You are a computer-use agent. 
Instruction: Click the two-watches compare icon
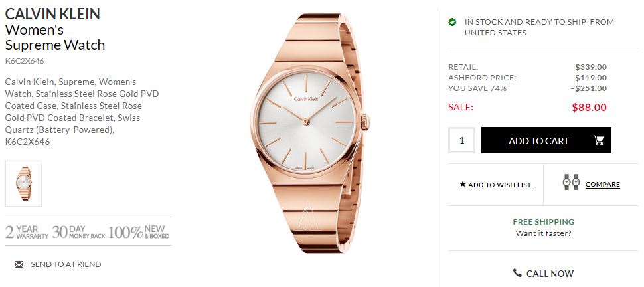[571, 183]
